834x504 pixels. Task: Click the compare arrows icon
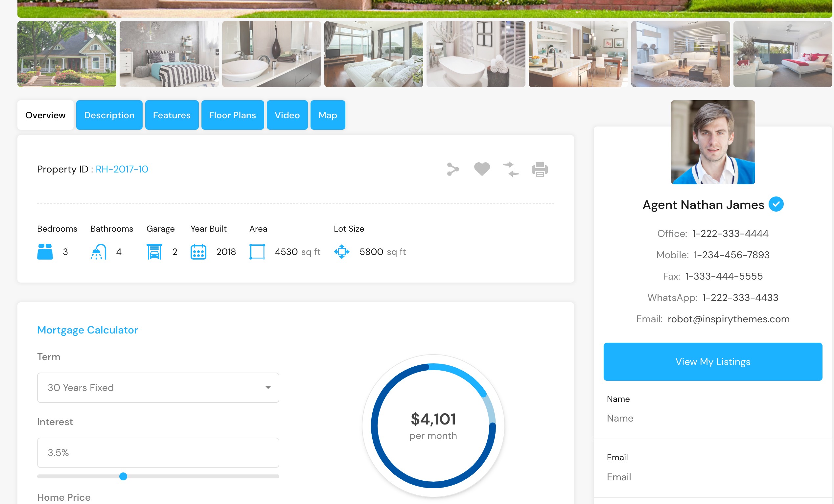tap(510, 169)
